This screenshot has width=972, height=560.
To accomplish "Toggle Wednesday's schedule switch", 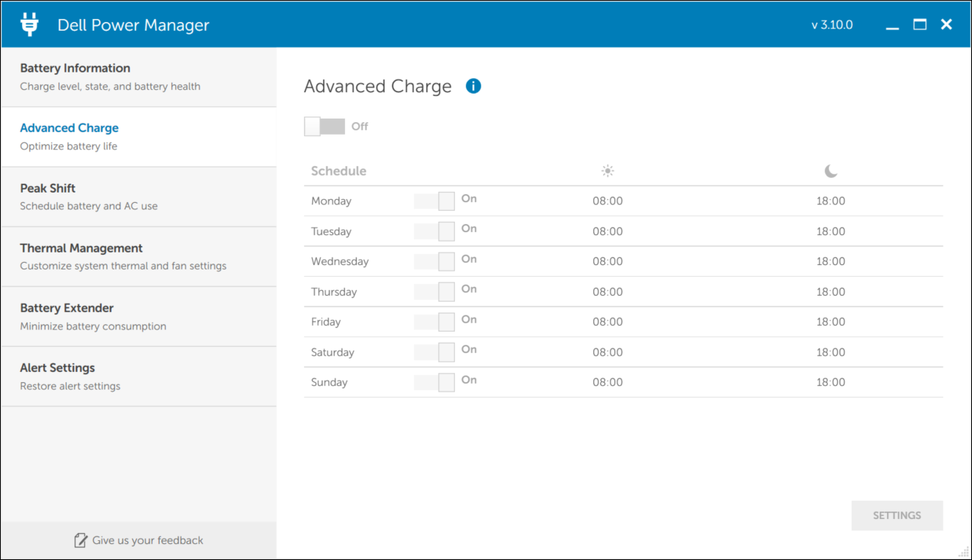I will click(x=434, y=261).
